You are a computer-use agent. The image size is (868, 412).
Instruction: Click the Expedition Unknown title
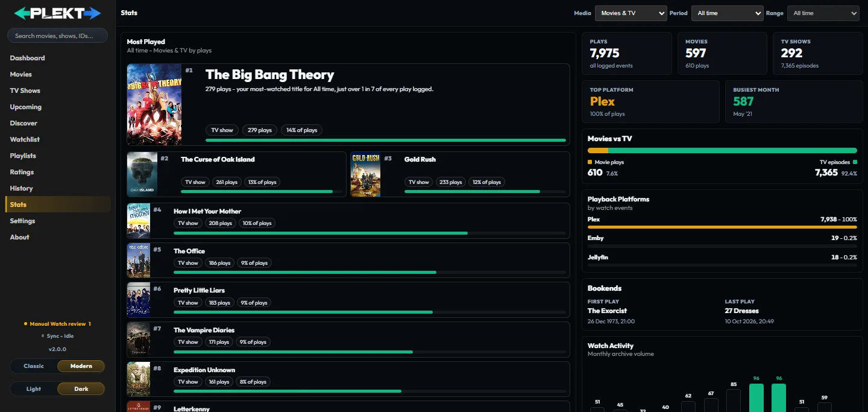pyautogui.click(x=204, y=370)
